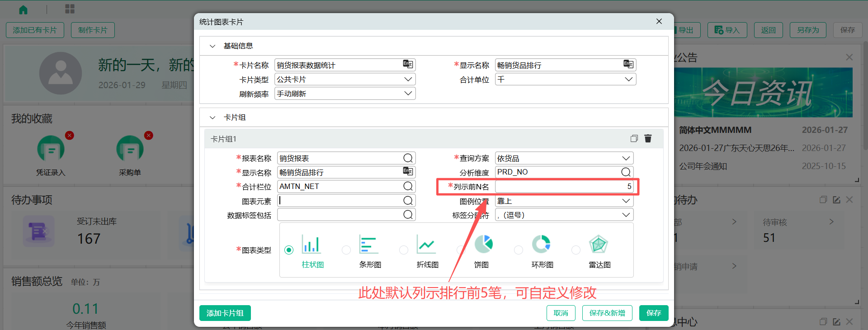868x330 pixels.
Task: Select the 折线图 chart type radio
Action: tap(404, 250)
